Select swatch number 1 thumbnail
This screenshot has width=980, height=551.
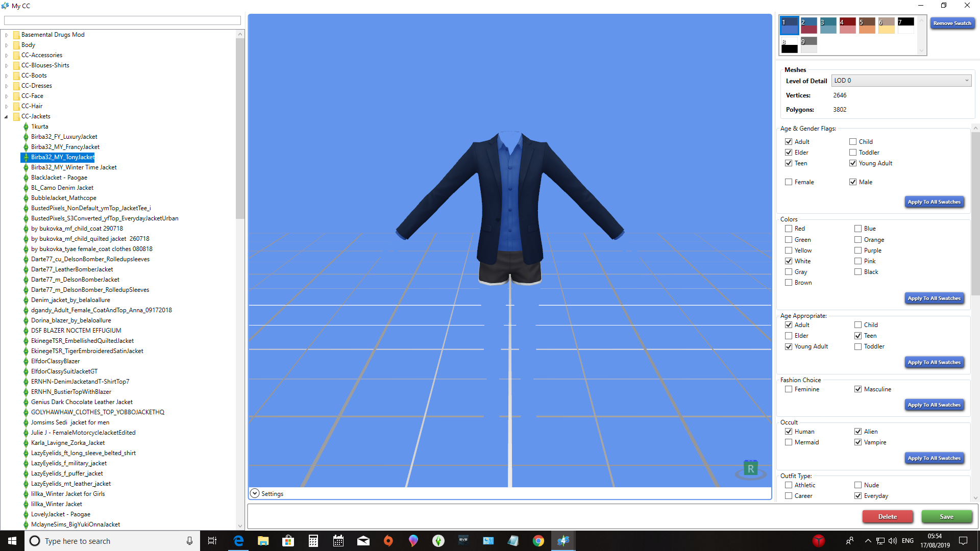click(789, 26)
